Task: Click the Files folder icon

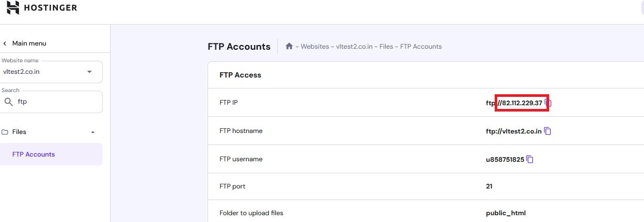Action: (5, 132)
